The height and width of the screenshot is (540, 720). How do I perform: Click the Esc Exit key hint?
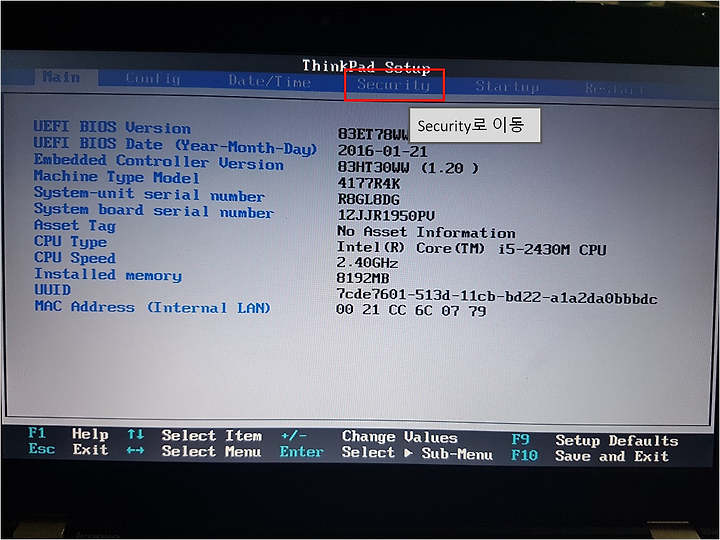click(68, 449)
